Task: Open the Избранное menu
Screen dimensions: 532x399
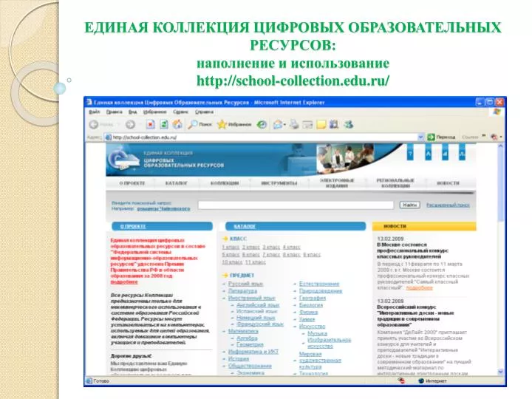Action: point(154,112)
